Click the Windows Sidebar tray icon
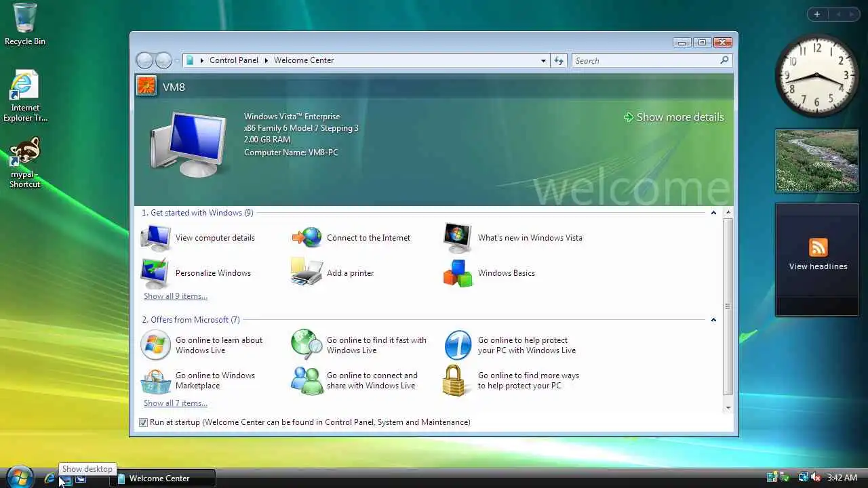Screen dimensions: 868x488 tap(772, 478)
